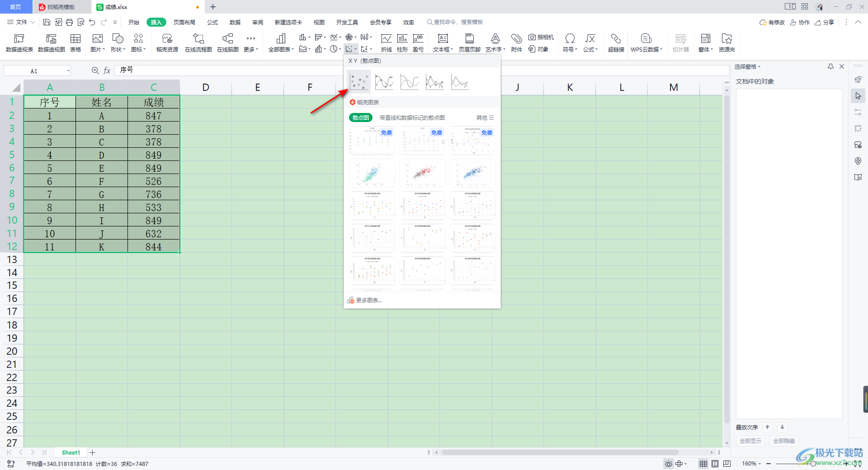Image resolution: width=868 pixels, height=470 pixels.
Task: Open the 数据 ribbon tab
Action: (235, 22)
